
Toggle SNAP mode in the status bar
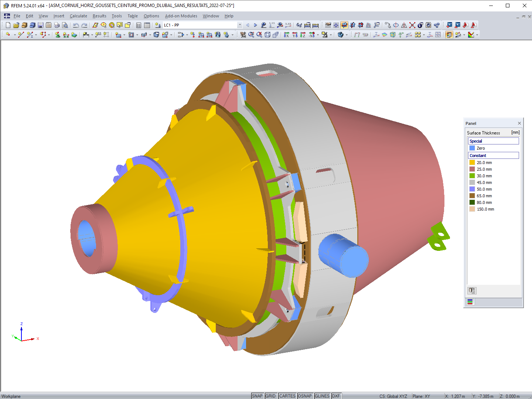click(257, 396)
